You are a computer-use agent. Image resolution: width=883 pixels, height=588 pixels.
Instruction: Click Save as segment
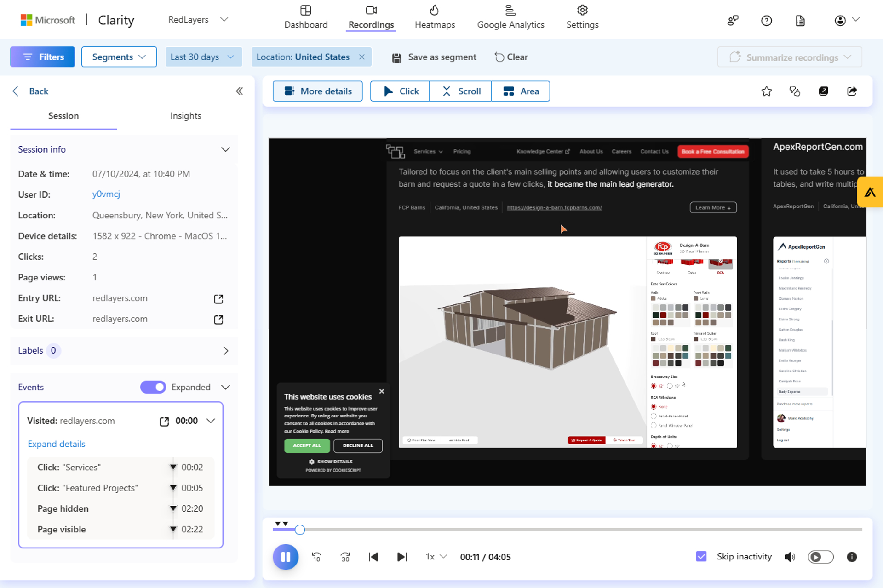coord(434,57)
